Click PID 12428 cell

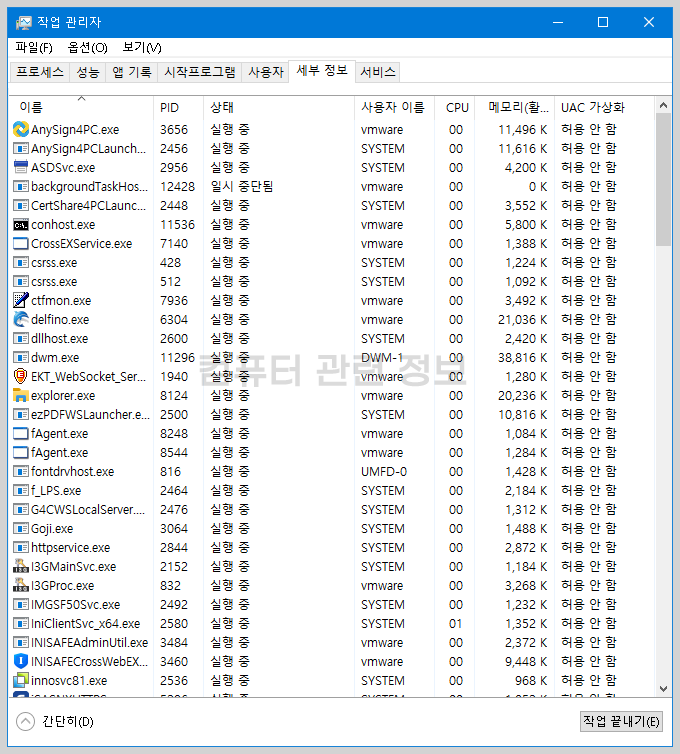(x=177, y=187)
